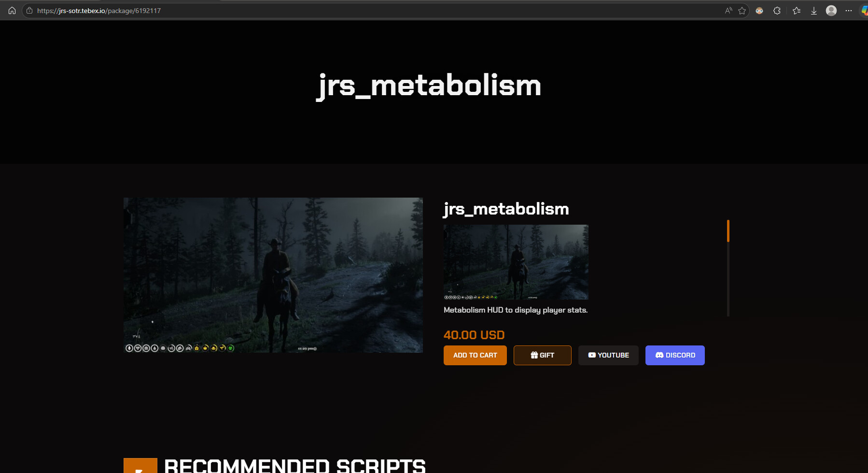Open the Extensions puzzle-piece menu
The width and height of the screenshot is (868, 473).
(x=777, y=11)
